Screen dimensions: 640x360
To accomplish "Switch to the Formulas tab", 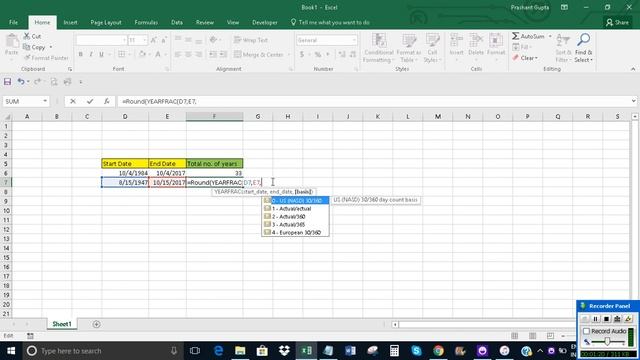I will tap(146, 22).
